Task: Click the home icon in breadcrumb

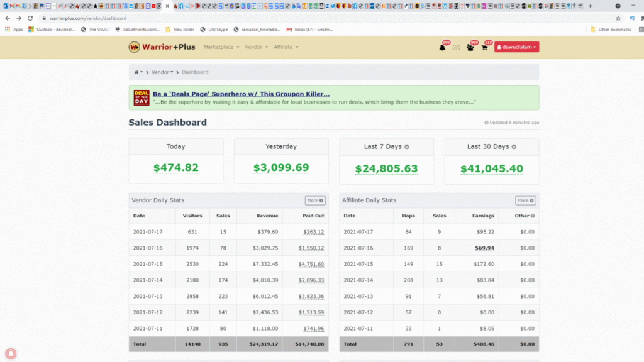Action: point(136,72)
